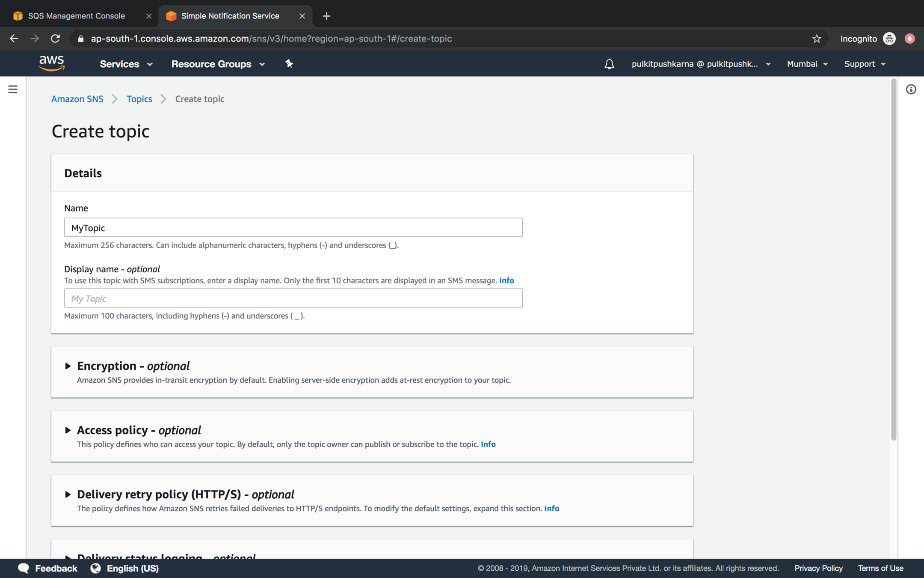
Task: Open the hamburger side navigation menu
Action: click(x=13, y=89)
